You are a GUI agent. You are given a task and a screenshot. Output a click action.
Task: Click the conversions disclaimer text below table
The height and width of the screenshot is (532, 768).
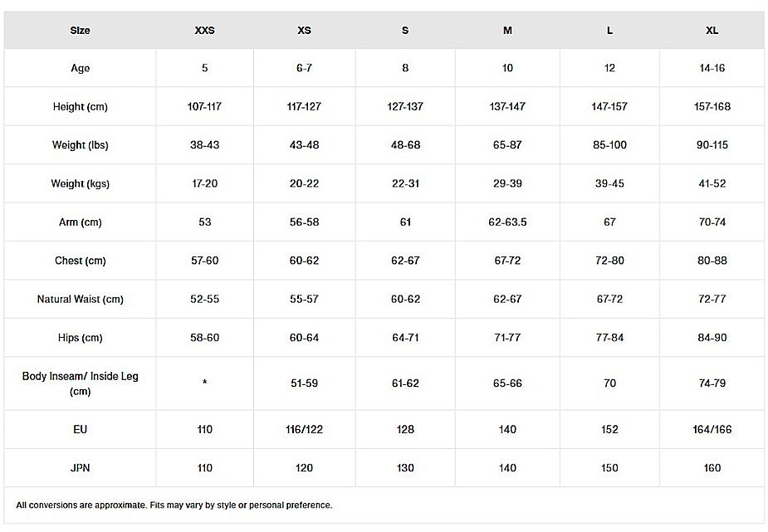point(174,505)
